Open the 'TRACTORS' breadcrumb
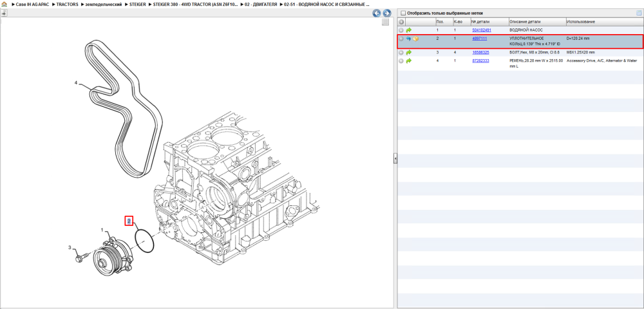The height and width of the screenshot is (309, 644). tap(68, 4)
